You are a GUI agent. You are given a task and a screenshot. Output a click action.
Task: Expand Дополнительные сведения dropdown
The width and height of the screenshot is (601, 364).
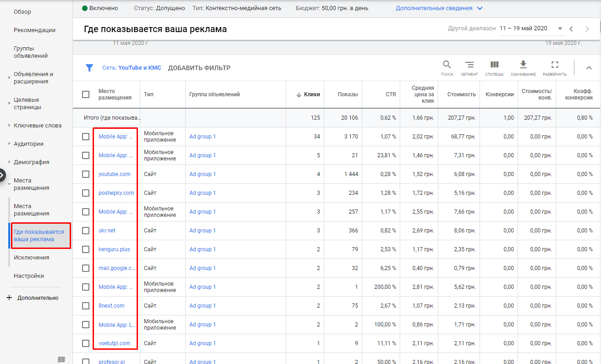coord(480,8)
